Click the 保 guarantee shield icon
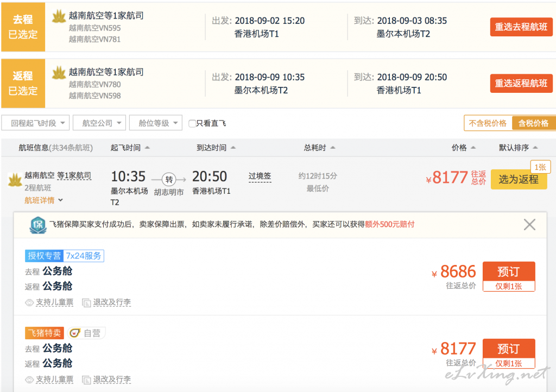This screenshot has height=392, width=556. [x=38, y=225]
